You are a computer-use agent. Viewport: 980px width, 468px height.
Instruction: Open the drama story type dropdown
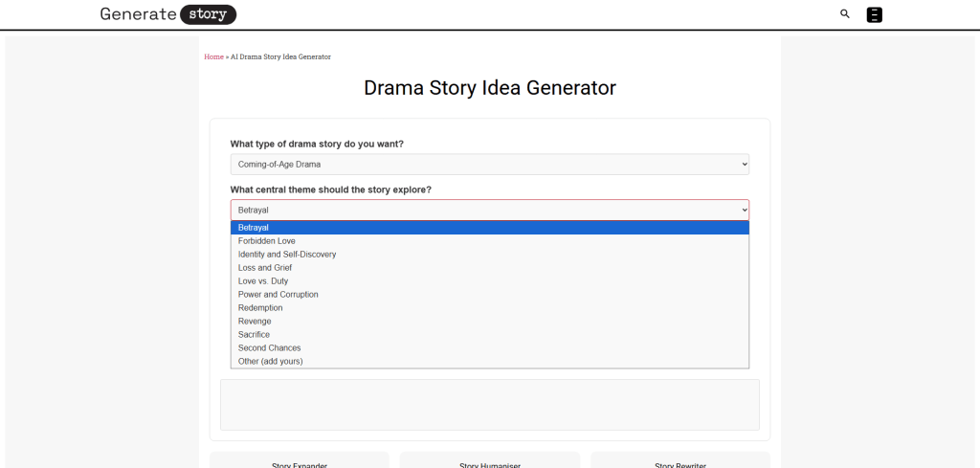[489, 165]
